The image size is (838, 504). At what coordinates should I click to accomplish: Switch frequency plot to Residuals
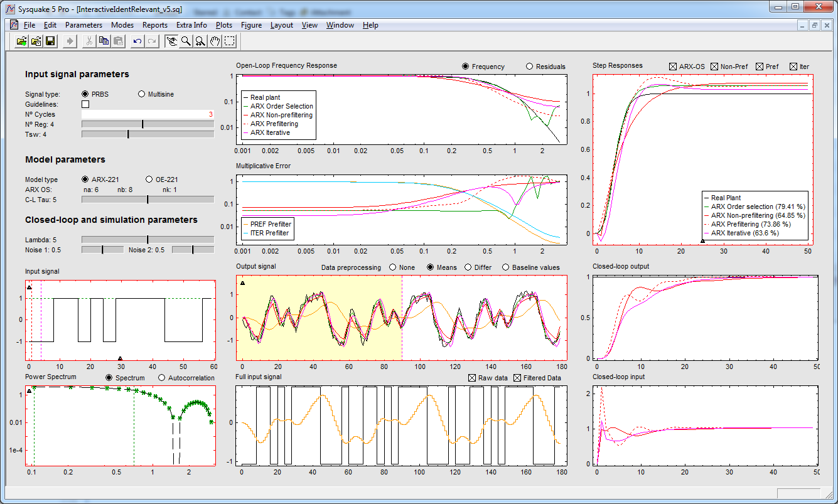tap(529, 67)
